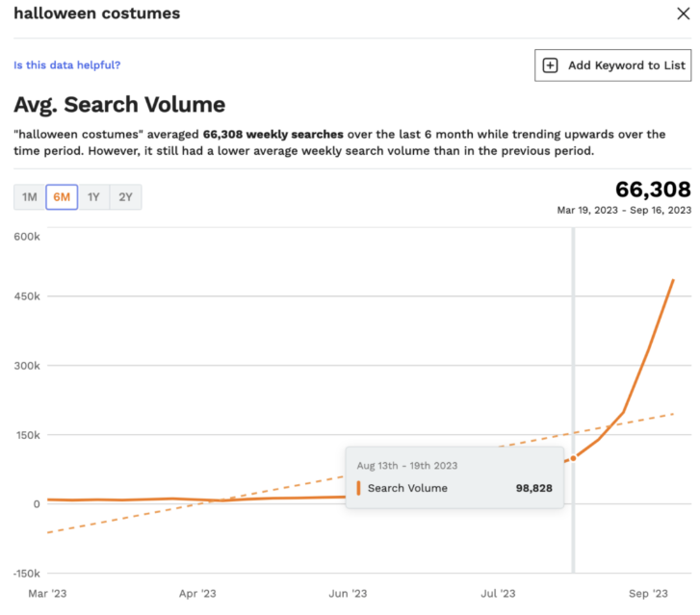The width and height of the screenshot is (700, 615).
Task: Show the 1Y search volume range
Action: click(93, 197)
